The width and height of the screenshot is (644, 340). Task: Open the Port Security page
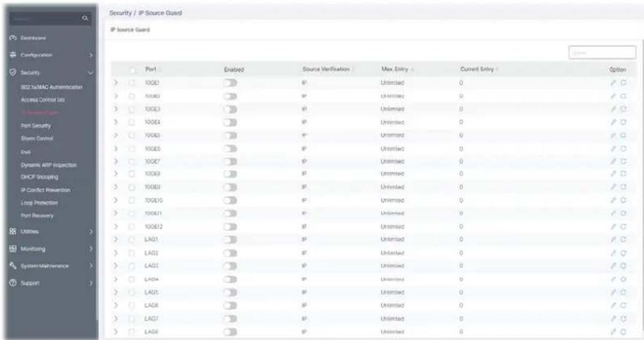36,126
